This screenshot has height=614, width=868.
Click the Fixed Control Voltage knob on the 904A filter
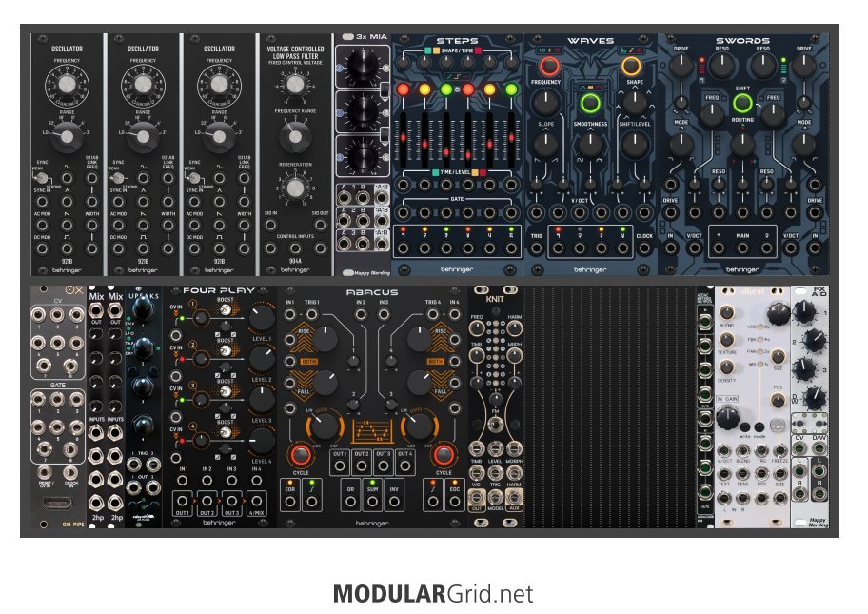295,85
